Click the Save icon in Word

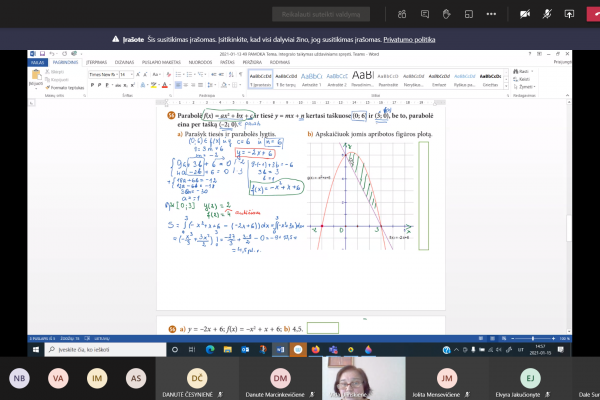pyautogui.click(x=42, y=54)
